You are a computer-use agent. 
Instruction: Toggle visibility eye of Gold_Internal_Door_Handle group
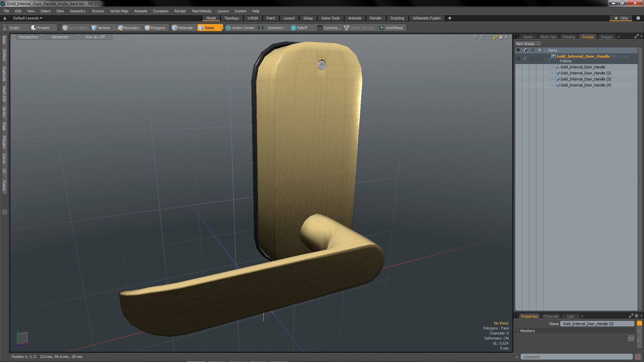(518, 59)
